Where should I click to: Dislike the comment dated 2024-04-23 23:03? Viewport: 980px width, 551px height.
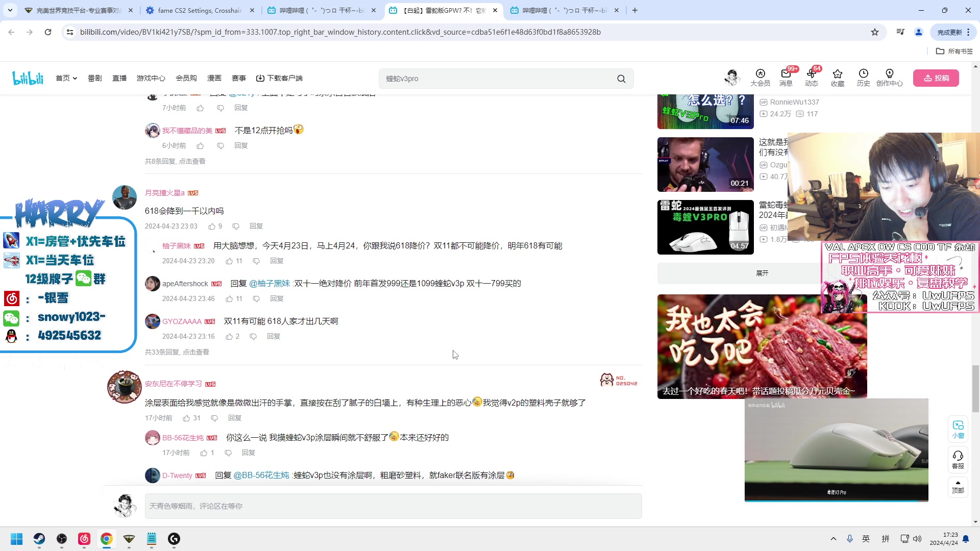[x=236, y=226]
